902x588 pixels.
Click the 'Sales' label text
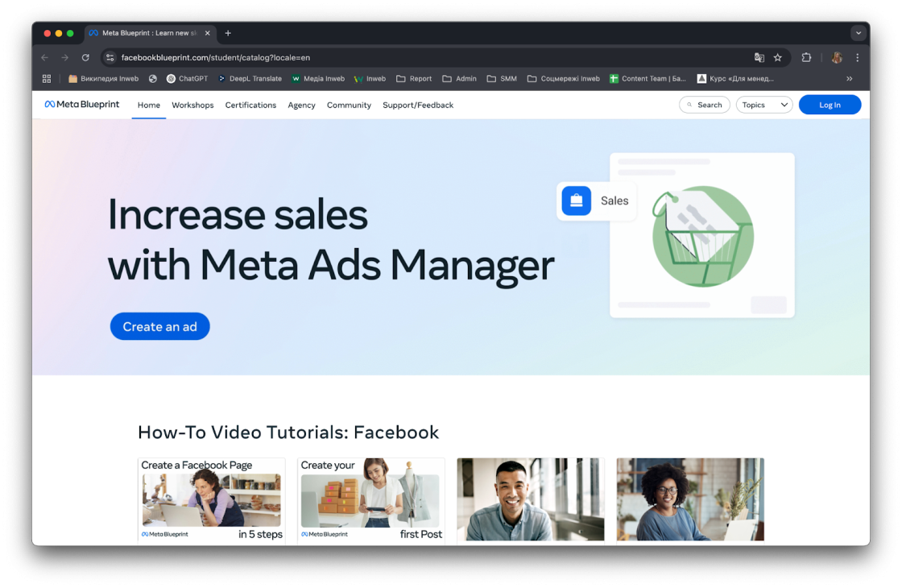pyautogui.click(x=614, y=201)
